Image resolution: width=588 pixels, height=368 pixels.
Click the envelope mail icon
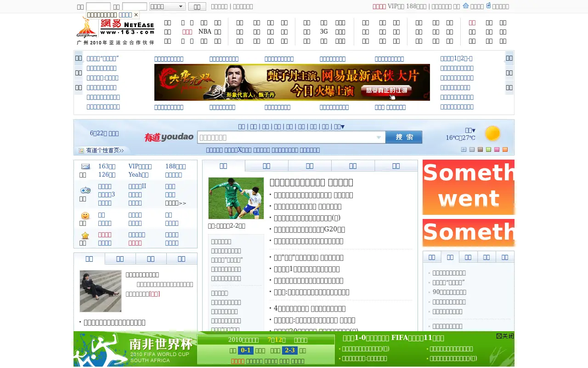click(85, 167)
